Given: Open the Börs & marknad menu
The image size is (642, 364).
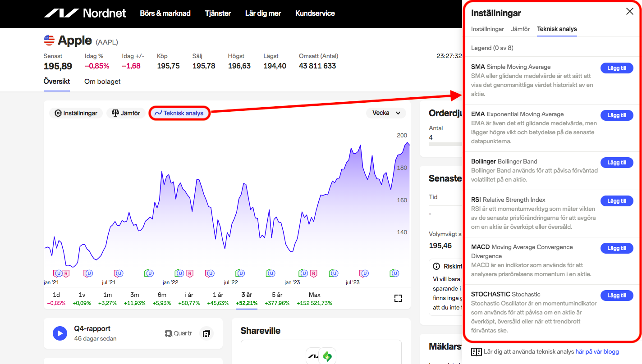Looking at the screenshot, I should [165, 14].
